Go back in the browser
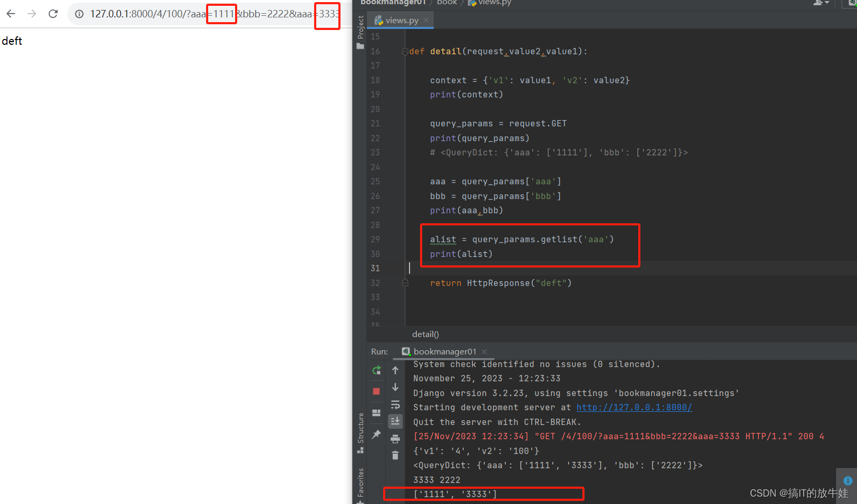Viewport: 857px width, 504px height. (11, 14)
